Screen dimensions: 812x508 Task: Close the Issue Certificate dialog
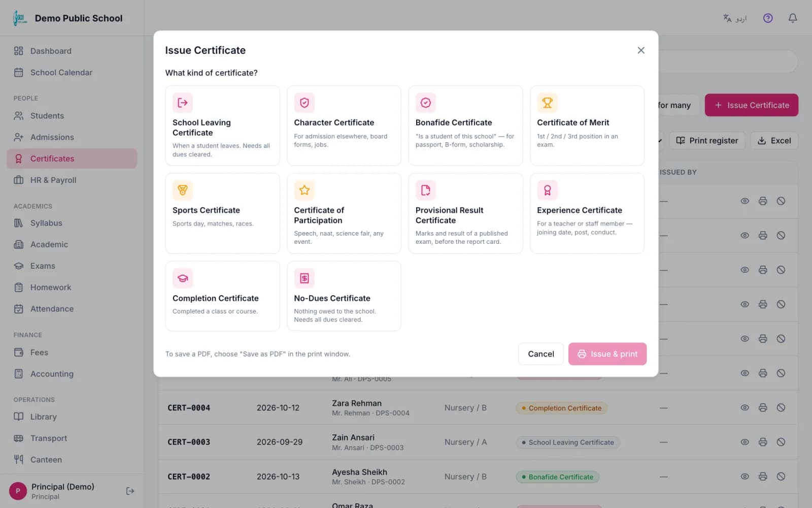pyautogui.click(x=641, y=50)
